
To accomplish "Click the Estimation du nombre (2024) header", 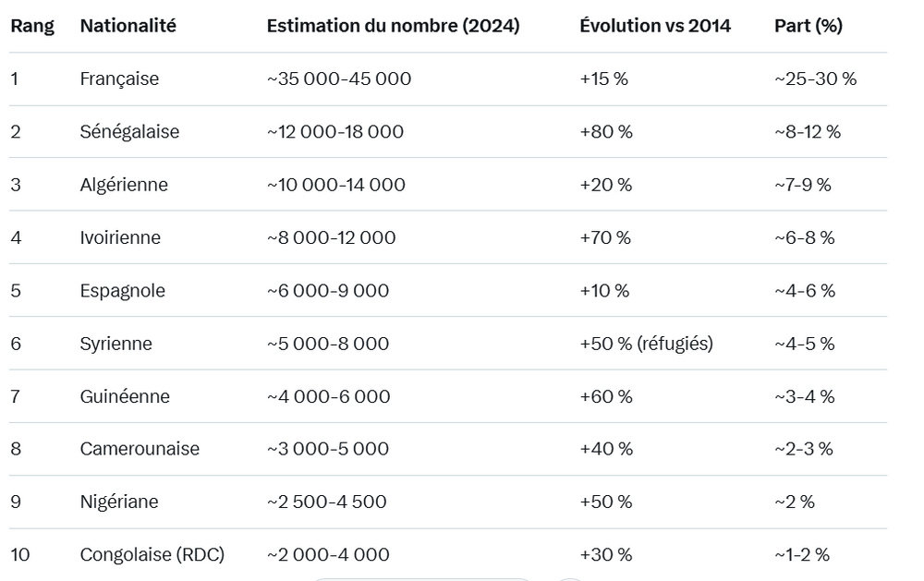I will click(x=393, y=26).
